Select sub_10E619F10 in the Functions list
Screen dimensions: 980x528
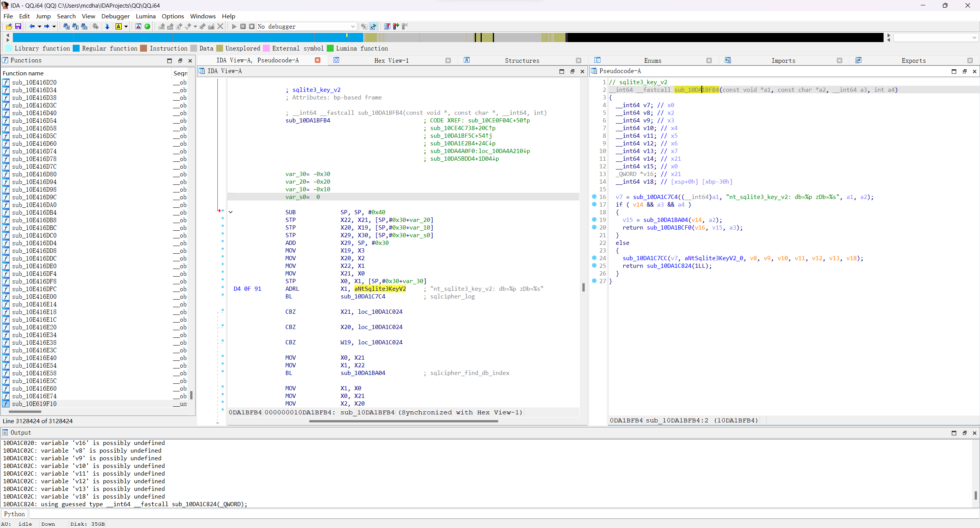pyautogui.click(x=35, y=404)
